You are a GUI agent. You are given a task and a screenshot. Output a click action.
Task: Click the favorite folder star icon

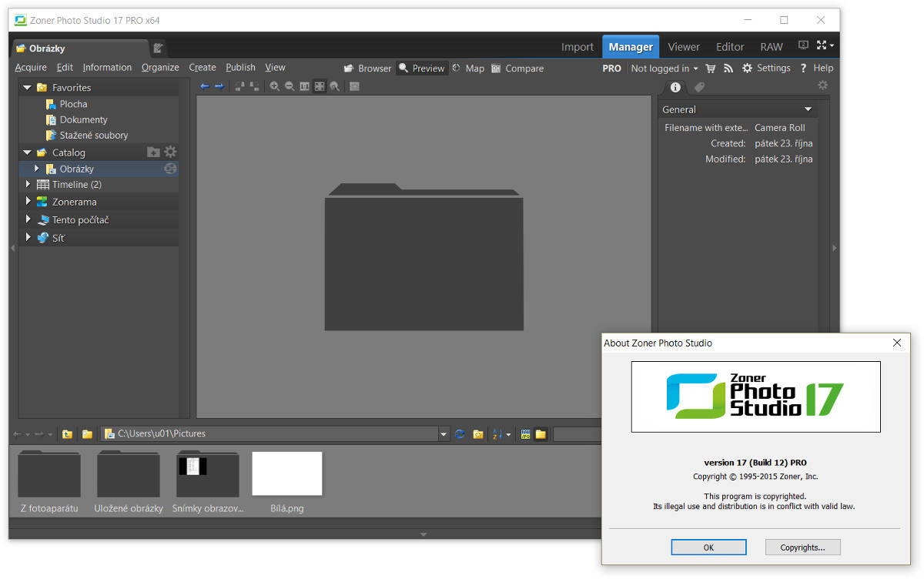pos(478,434)
